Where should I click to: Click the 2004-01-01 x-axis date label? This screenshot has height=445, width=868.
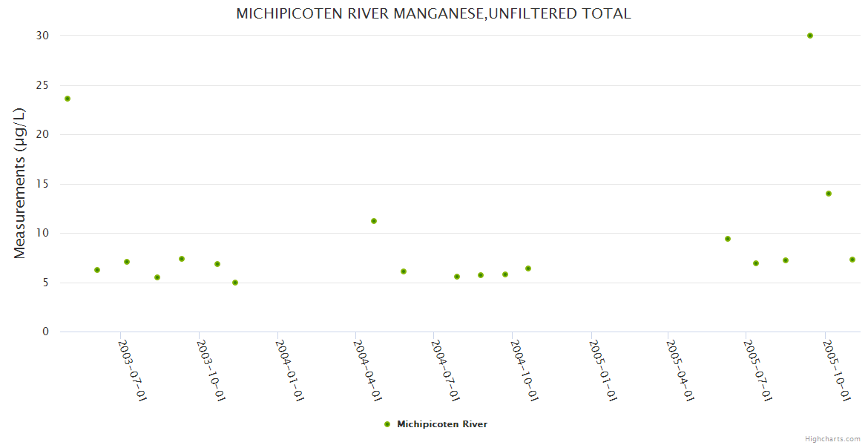point(290,370)
